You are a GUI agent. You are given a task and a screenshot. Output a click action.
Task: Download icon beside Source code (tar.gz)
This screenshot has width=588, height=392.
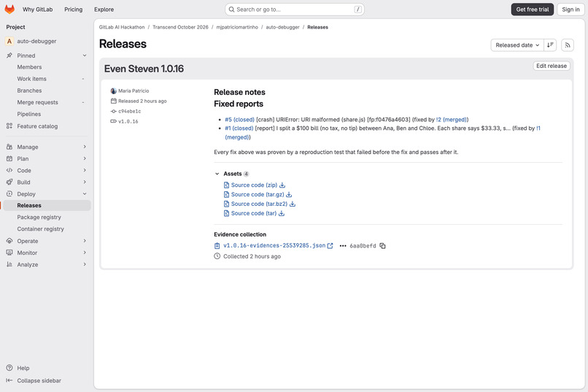(289, 194)
